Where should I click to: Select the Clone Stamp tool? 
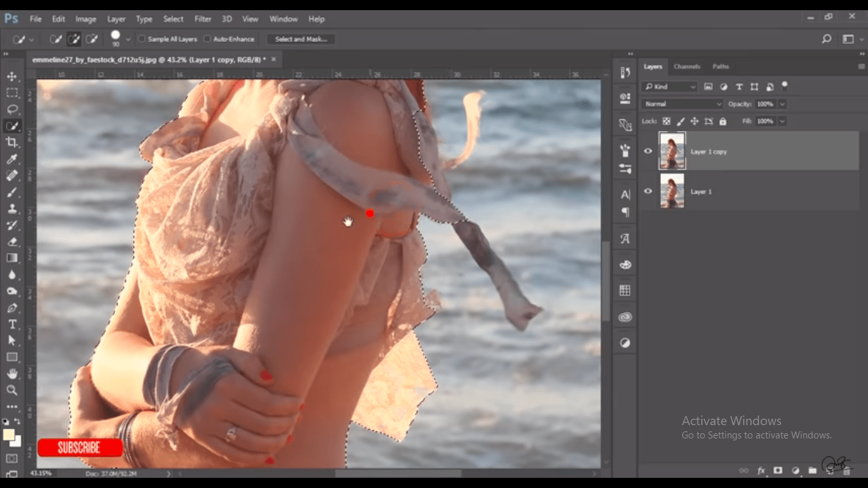pos(12,208)
